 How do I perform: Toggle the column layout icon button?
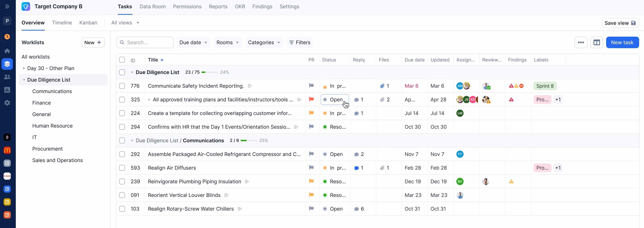click(x=596, y=43)
